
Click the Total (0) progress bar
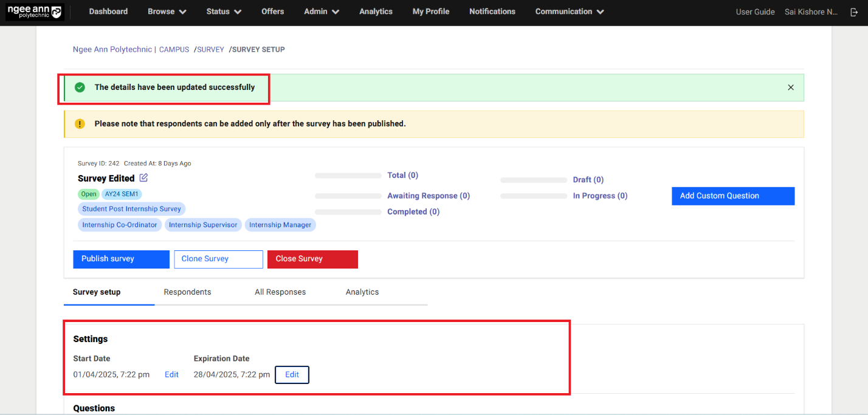[348, 176]
